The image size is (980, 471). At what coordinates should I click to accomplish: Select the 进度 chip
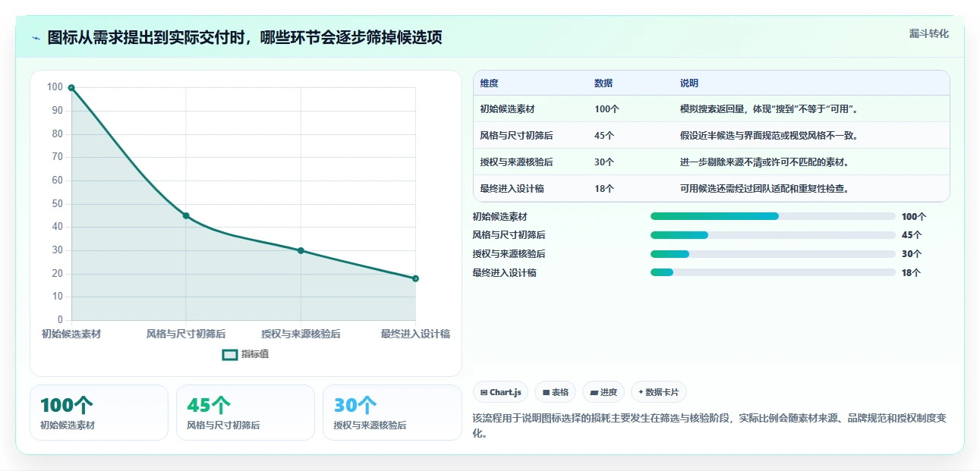coord(603,392)
